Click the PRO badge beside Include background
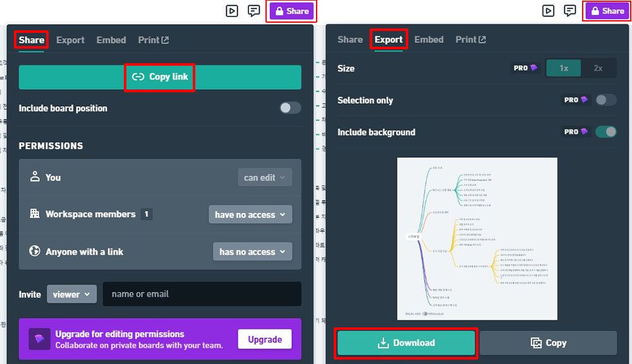The height and width of the screenshot is (364, 632). (x=575, y=132)
